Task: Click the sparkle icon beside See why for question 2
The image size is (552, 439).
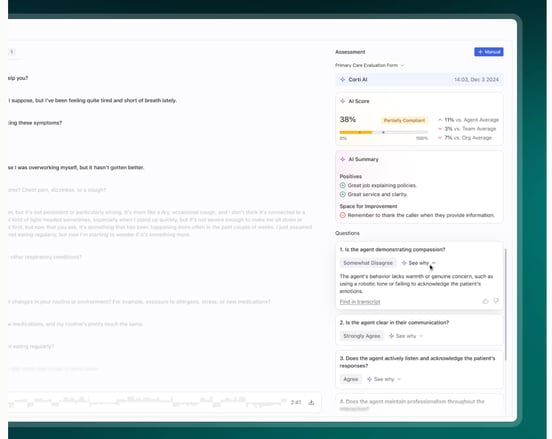Action: point(391,336)
